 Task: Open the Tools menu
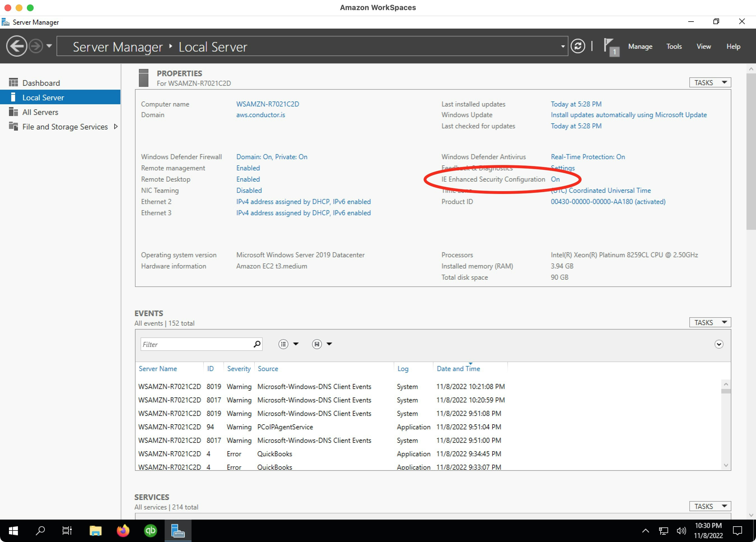click(674, 46)
